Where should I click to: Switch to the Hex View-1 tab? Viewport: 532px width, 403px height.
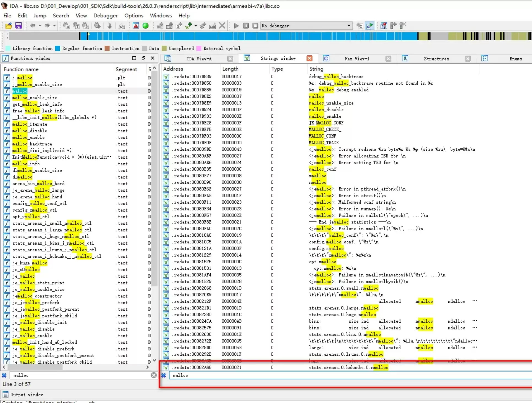(x=357, y=59)
